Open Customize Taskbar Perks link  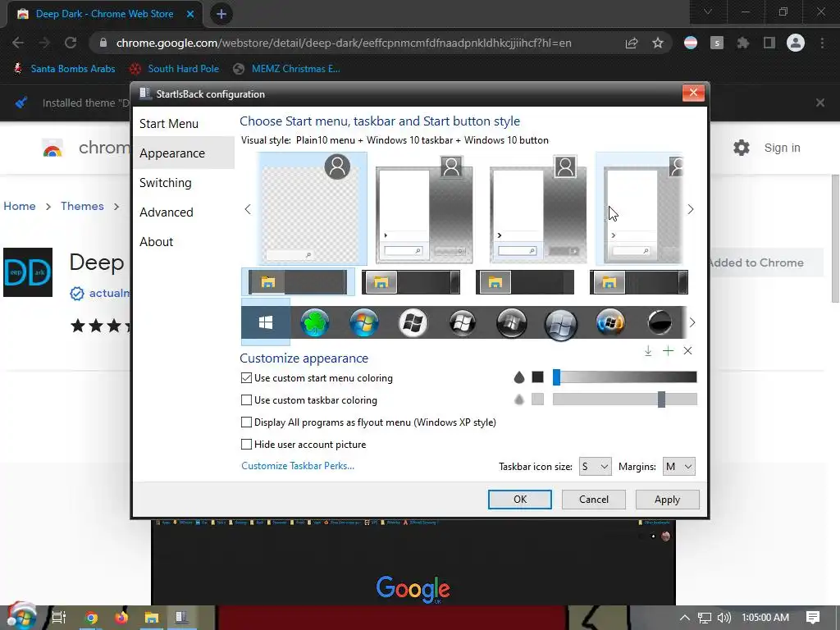[297, 466]
